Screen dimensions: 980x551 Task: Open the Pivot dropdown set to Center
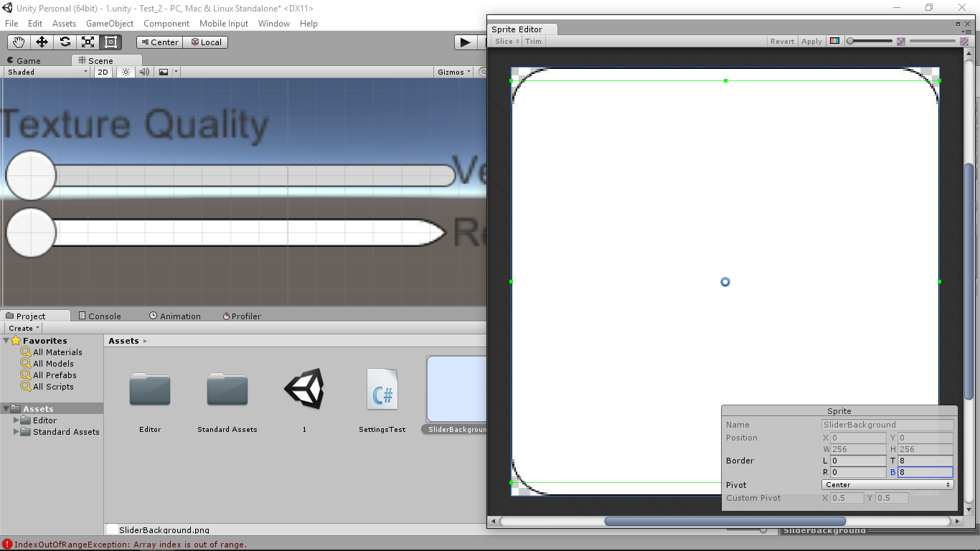click(x=887, y=485)
